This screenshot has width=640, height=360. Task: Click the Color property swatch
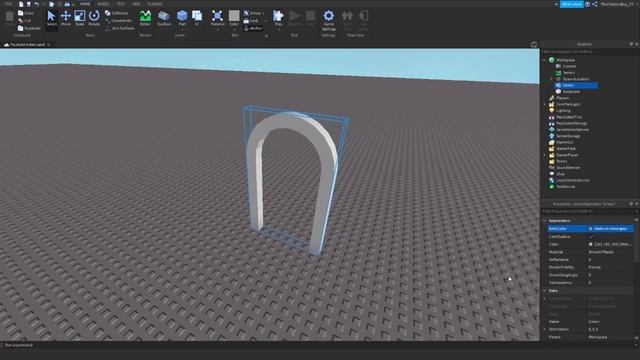coord(591,244)
